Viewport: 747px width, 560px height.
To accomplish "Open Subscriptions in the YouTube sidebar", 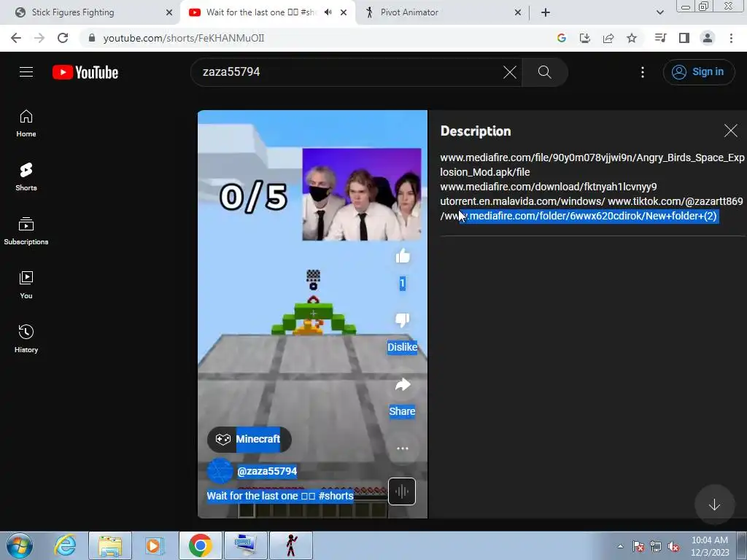I will (26, 231).
